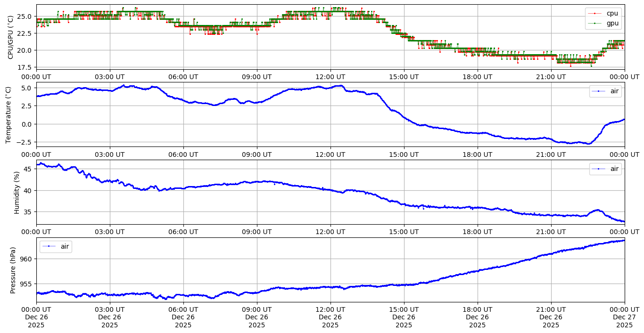Click the Pressure (hPa) y-axis label

(x=13, y=270)
